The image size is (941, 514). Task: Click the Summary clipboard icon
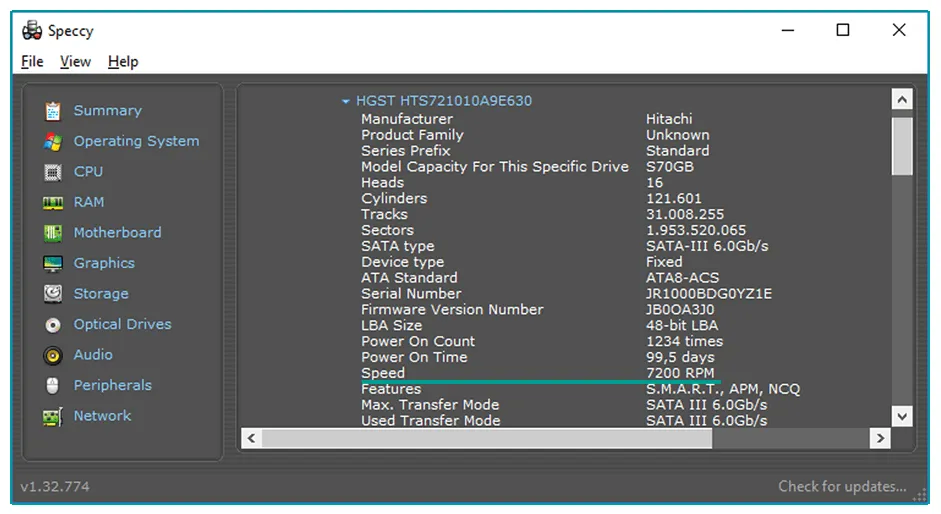coord(53,111)
